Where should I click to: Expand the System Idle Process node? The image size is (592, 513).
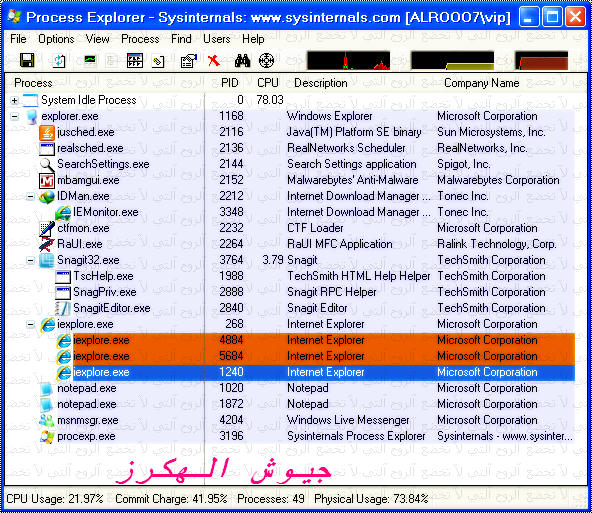14,100
